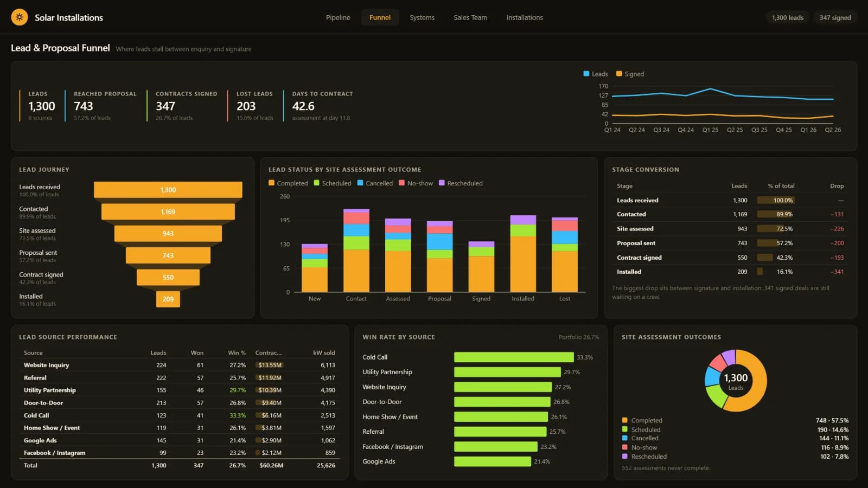
Task: Click the New stacked bar
Action: 315,268
